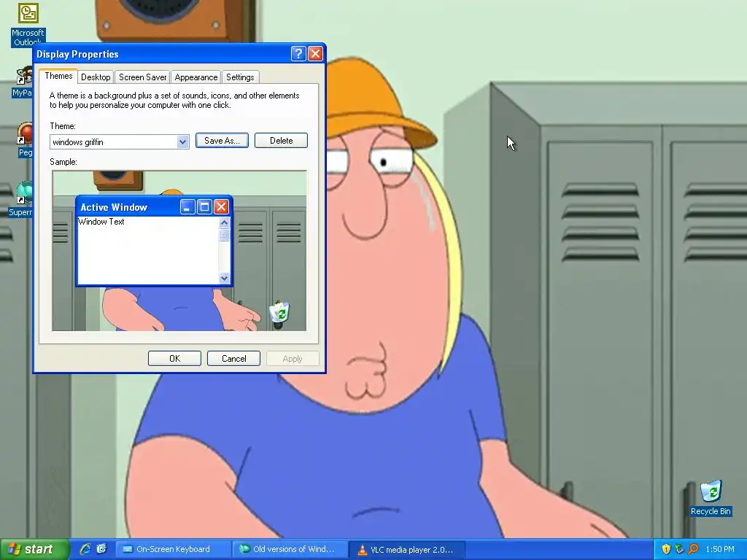This screenshot has width=747, height=560.
Task: Click the Theme: label text
Action: [63, 126]
